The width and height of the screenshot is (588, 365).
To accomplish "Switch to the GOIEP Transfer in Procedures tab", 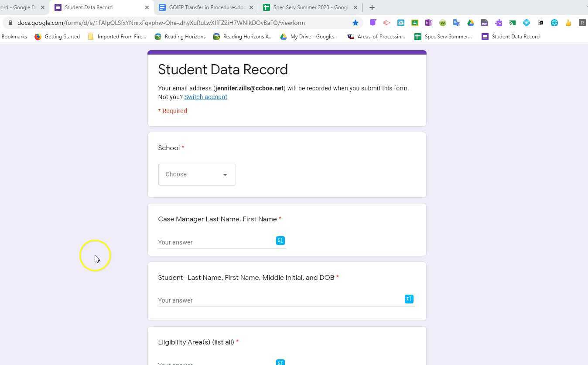I will pyautogui.click(x=205, y=7).
